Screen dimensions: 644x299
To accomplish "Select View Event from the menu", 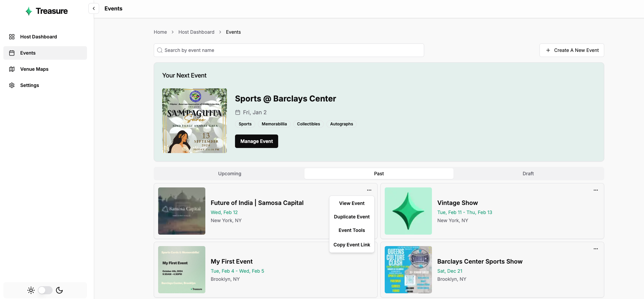I will (x=352, y=203).
